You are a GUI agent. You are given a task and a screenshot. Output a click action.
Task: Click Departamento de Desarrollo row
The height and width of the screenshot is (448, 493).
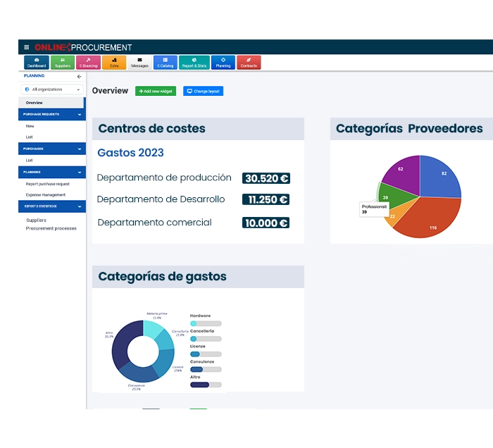click(161, 199)
